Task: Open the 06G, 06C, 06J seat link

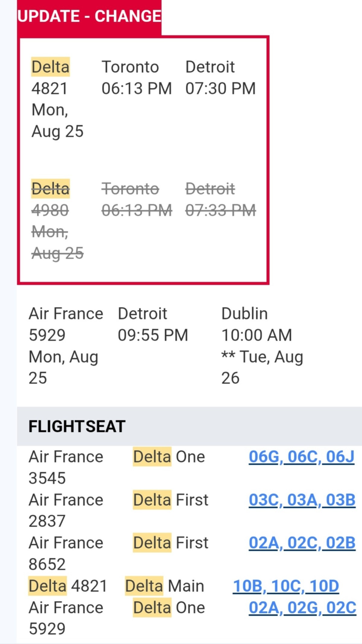Action: [x=301, y=457]
